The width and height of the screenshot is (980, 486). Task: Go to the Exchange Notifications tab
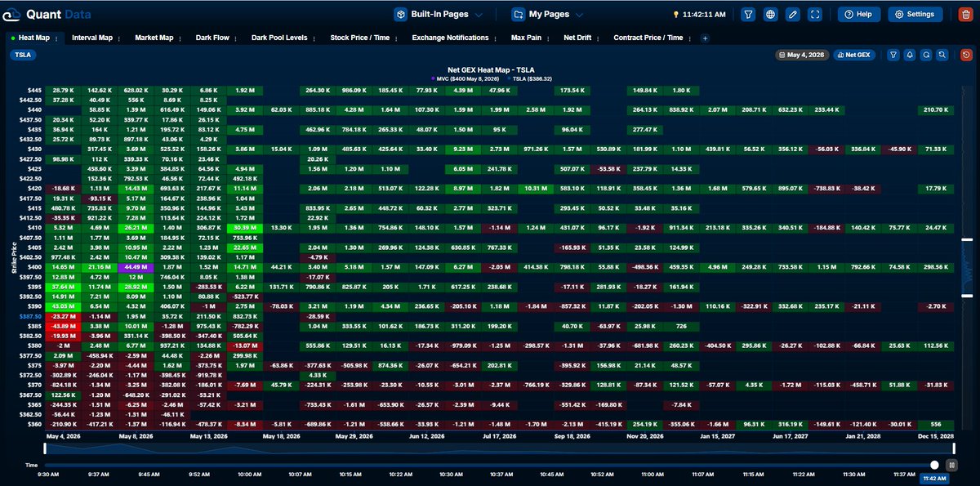pos(450,38)
